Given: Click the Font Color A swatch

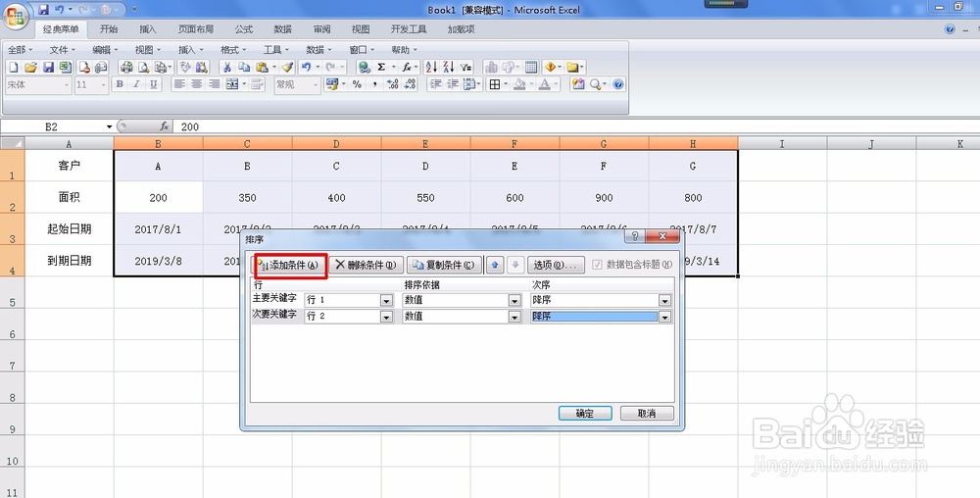Looking at the screenshot, I should pyautogui.click(x=544, y=84).
